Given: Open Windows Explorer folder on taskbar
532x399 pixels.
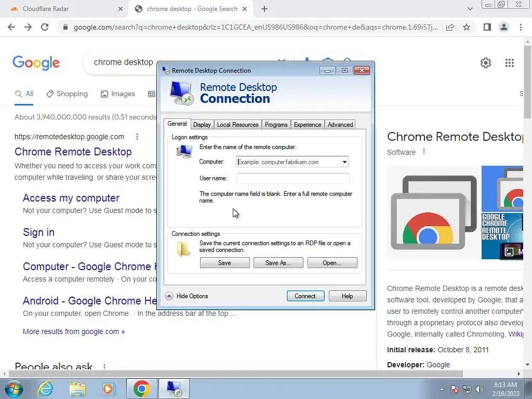Looking at the screenshot, I should click(x=77, y=389).
